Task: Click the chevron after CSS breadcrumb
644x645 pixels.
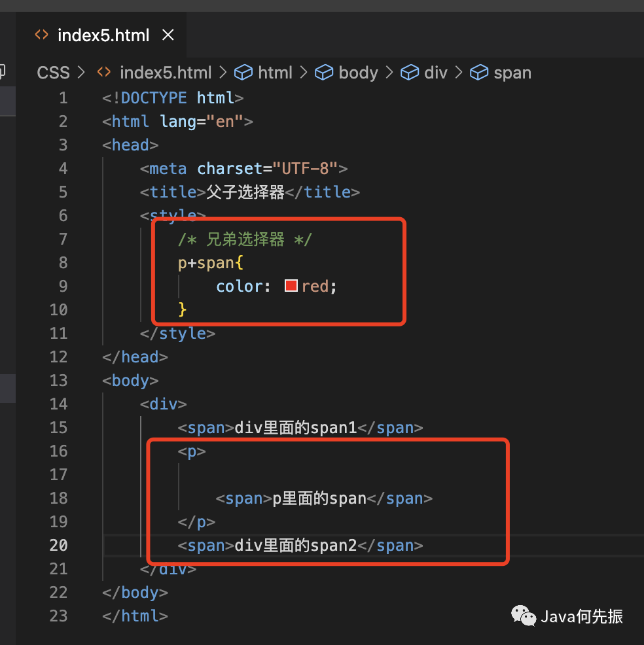Action: click(x=81, y=73)
